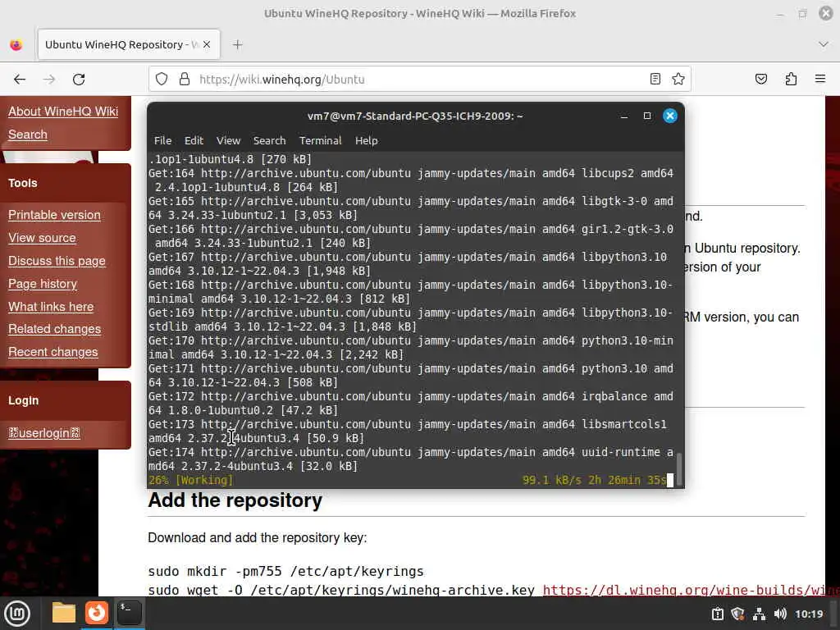The height and width of the screenshot is (630, 840).
Task: Open the clock calendar showing 10:19
Action: pyautogui.click(x=808, y=614)
